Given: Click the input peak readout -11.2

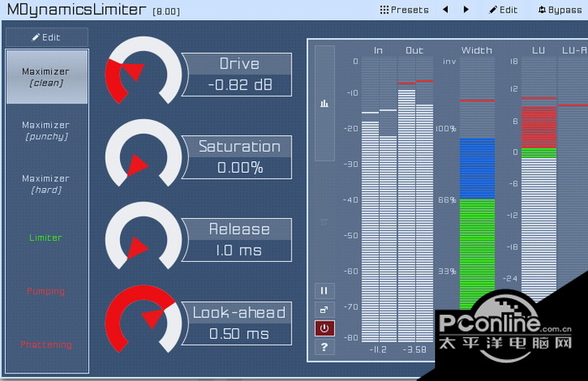Looking at the screenshot, I should tap(378, 350).
